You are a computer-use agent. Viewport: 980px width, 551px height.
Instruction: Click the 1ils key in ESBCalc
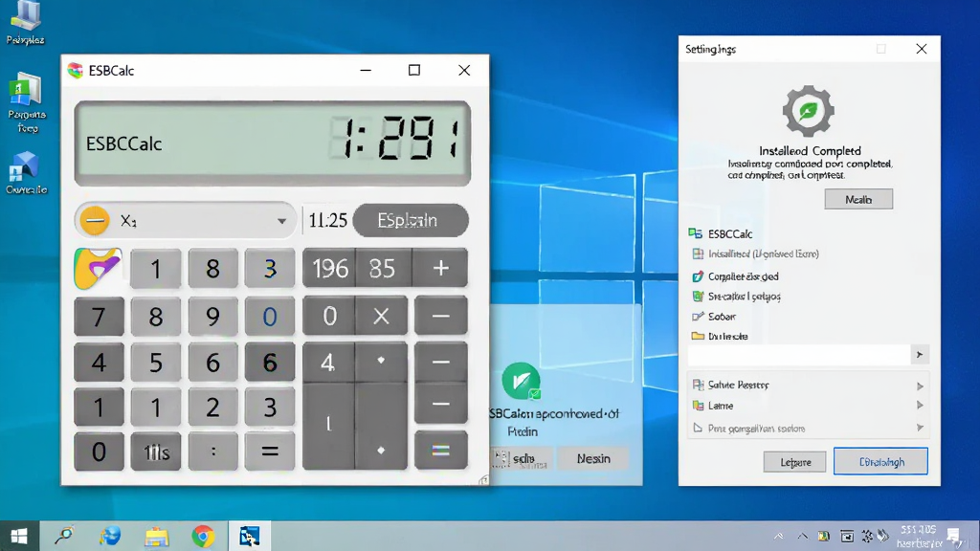coord(156,452)
